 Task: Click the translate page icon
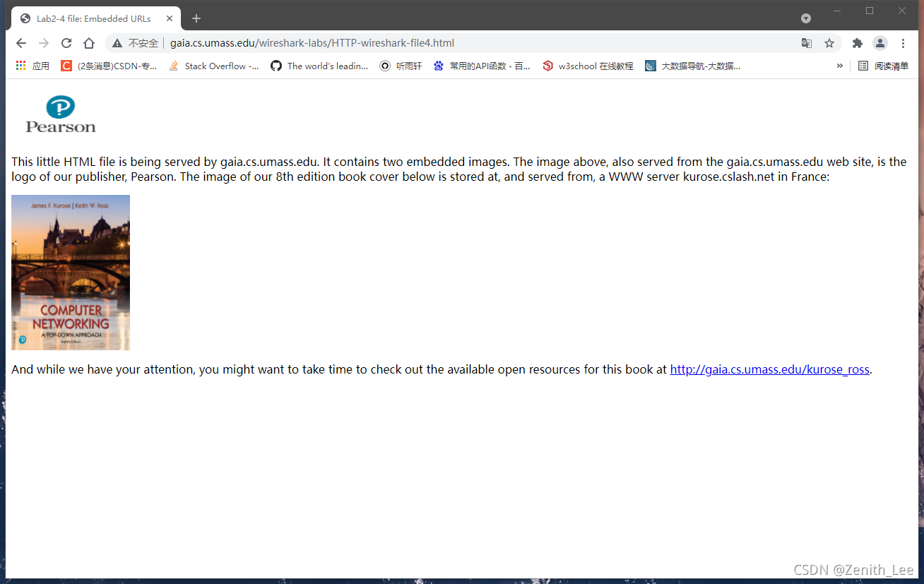807,43
